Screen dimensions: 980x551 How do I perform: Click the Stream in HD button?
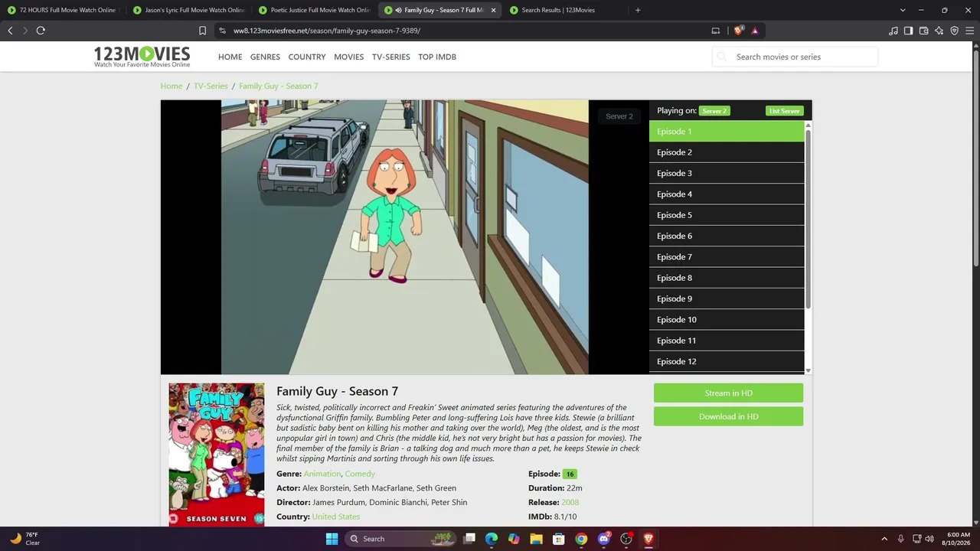728,393
